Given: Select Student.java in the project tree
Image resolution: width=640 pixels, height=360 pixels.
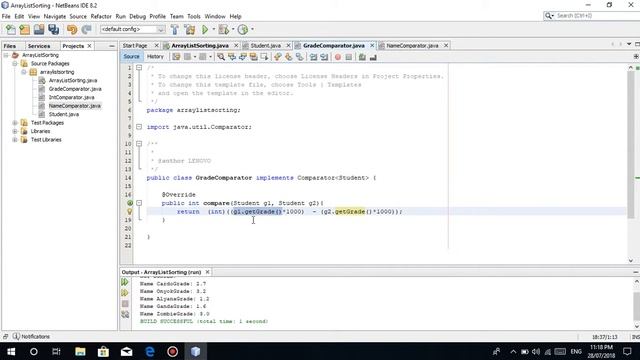Looking at the screenshot, I should coord(64,114).
